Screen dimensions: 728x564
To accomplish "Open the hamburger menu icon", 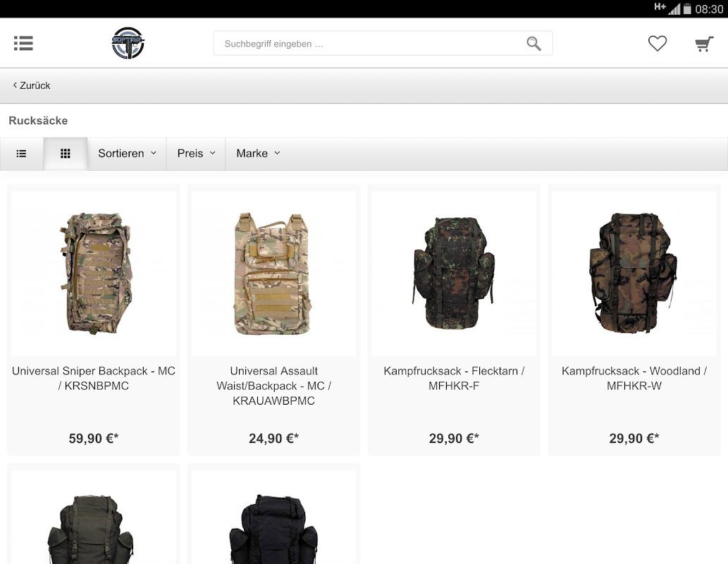I will tap(23, 43).
